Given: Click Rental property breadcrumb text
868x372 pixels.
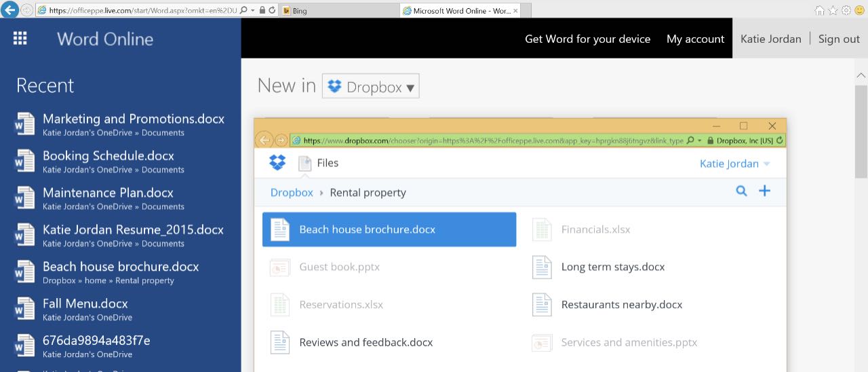Looking at the screenshot, I should coord(368,192).
